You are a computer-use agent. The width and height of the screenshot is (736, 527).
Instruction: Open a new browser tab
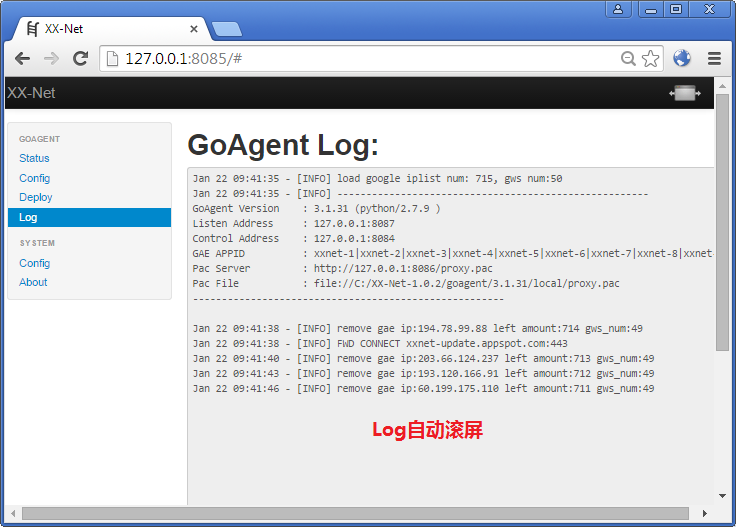pyautogui.click(x=227, y=29)
